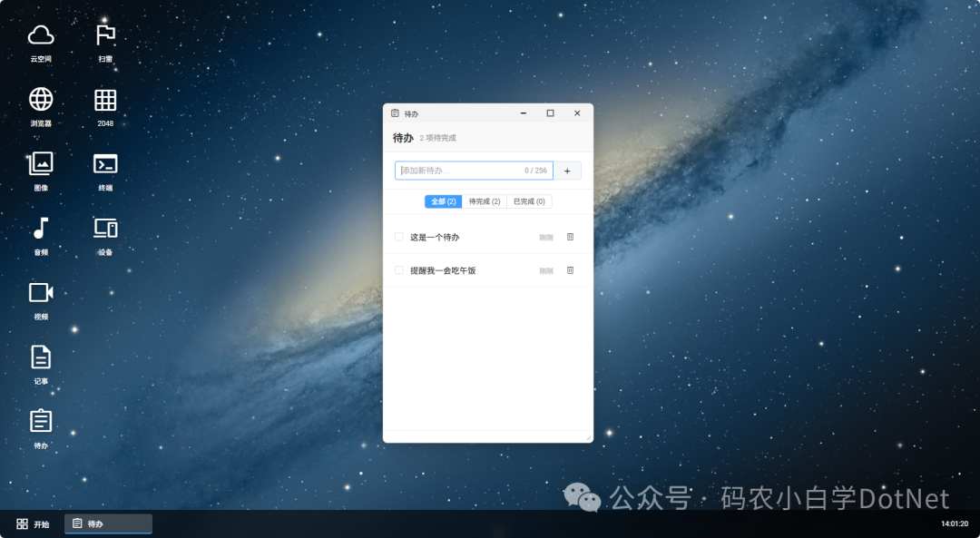Click the taskbar clock showing 14:01:20
The height and width of the screenshot is (538, 980).
(955, 524)
